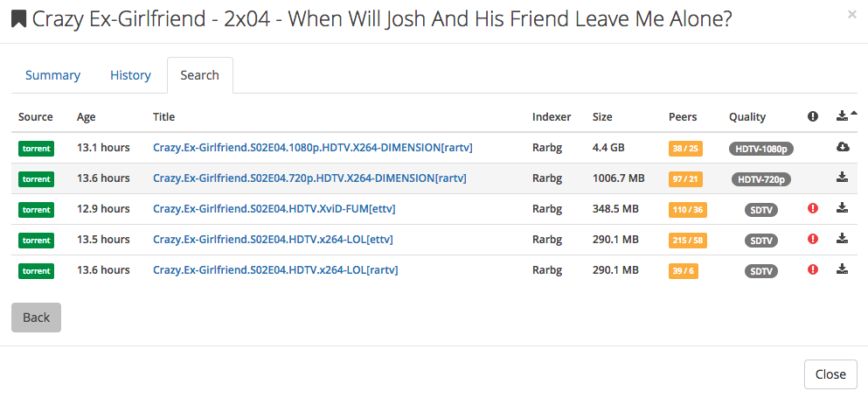
Task: Click the Close button
Action: [x=830, y=374]
